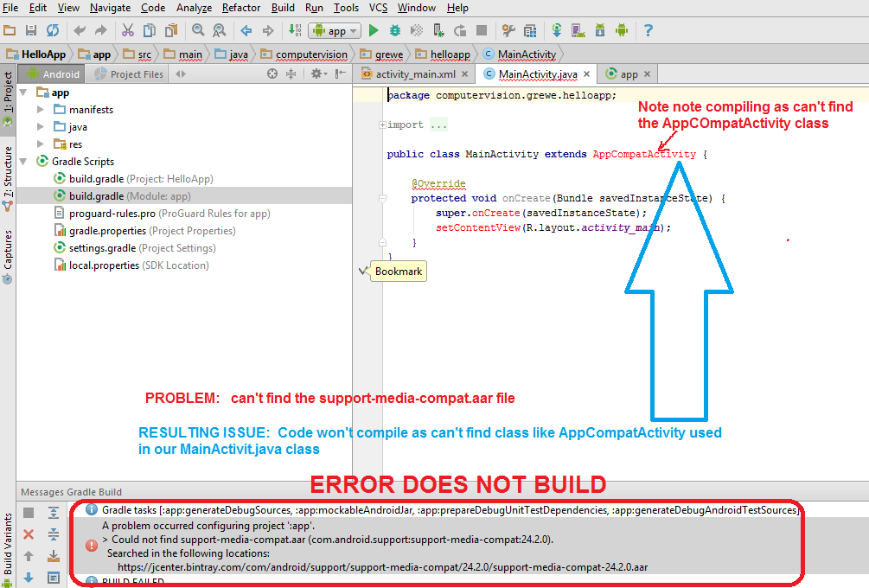Screen dimensions: 869x588
Task: Click the scroll-from-source target icon
Action: tap(272, 74)
